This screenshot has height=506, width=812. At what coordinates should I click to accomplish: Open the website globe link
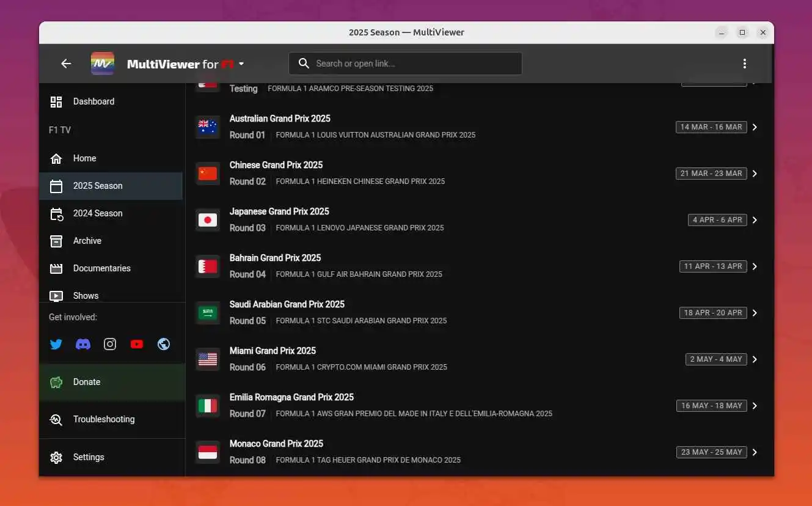[164, 344]
